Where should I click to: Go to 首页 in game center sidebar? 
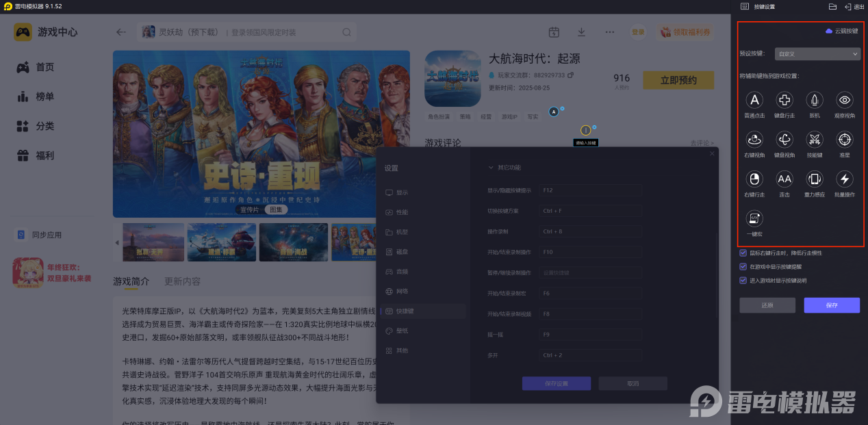[36, 67]
